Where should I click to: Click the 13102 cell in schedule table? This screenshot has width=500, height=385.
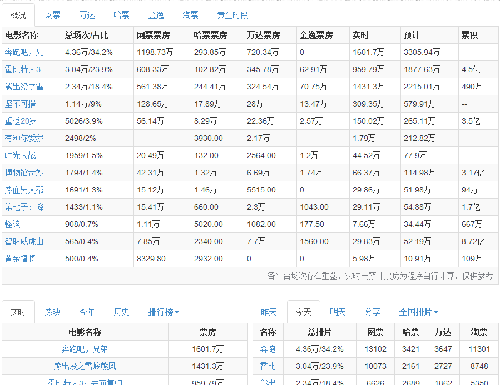375,349
